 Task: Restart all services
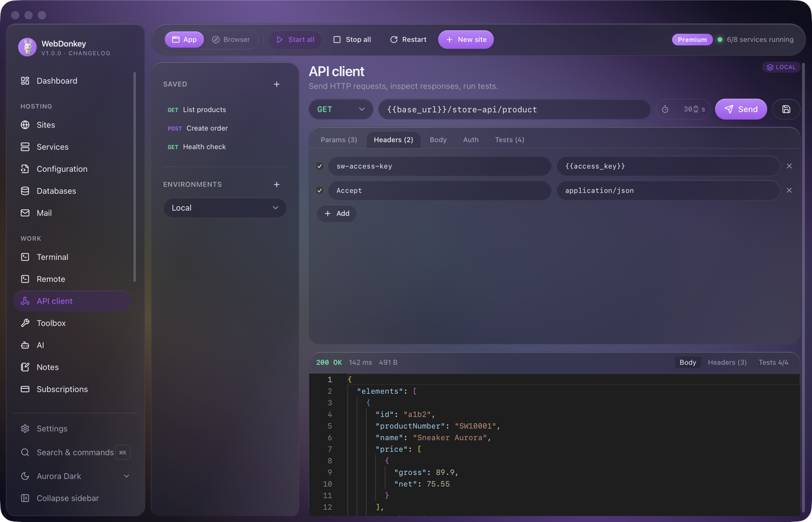point(408,39)
